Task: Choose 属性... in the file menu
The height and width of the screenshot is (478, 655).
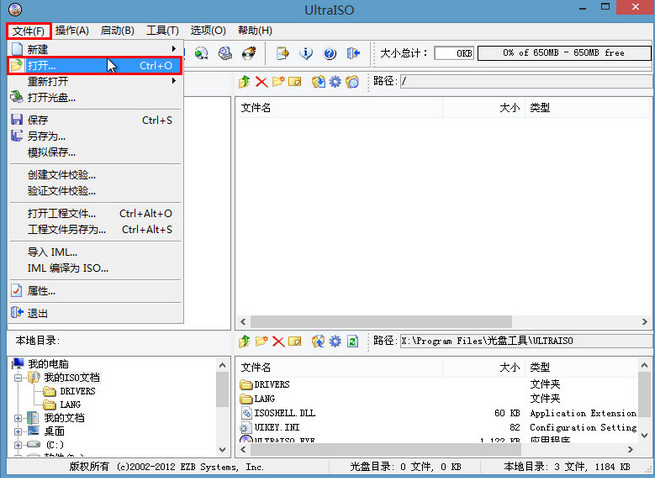Action: (95, 291)
